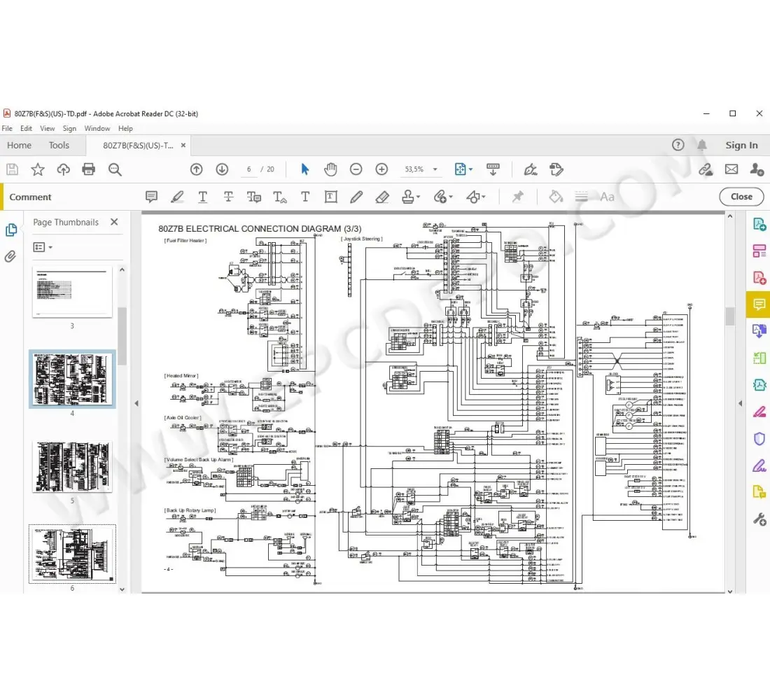
Task: Activate the Hand pan tool
Action: click(330, 169)
